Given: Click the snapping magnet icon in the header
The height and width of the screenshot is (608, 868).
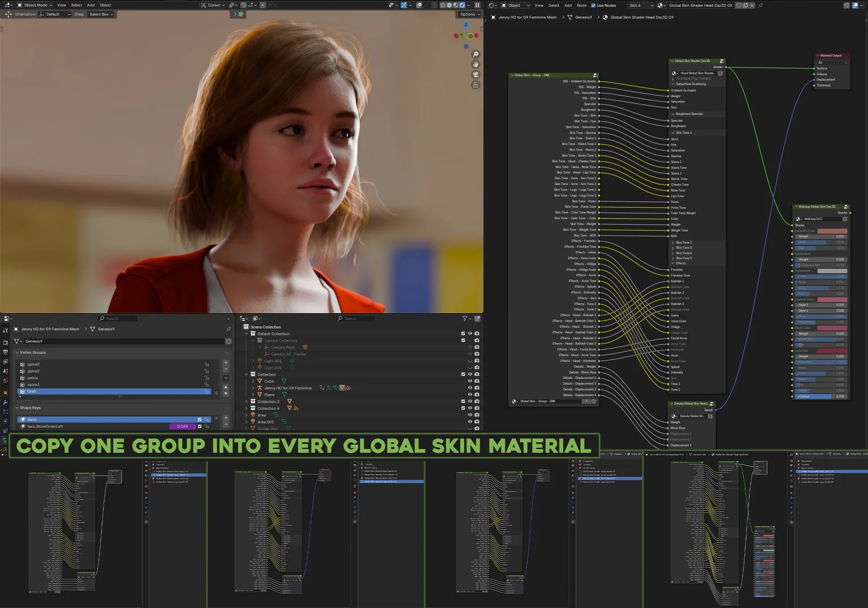Looking at the screenshot, I should (243, 5).
